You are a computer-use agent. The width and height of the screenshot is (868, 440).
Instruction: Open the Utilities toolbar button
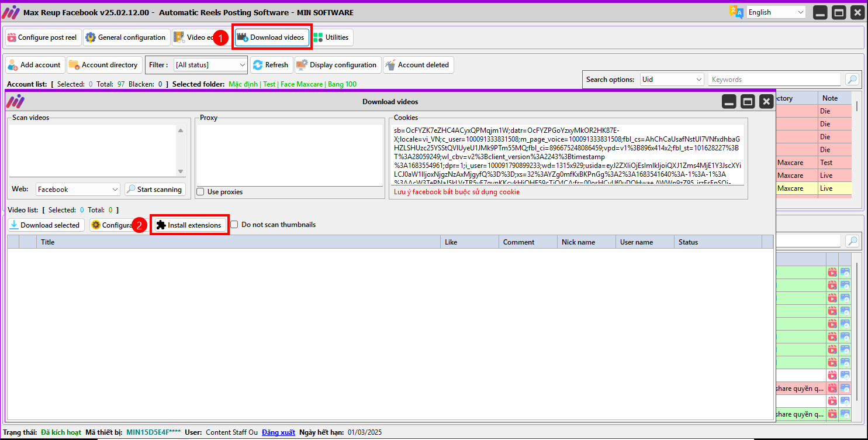[332, 37]
